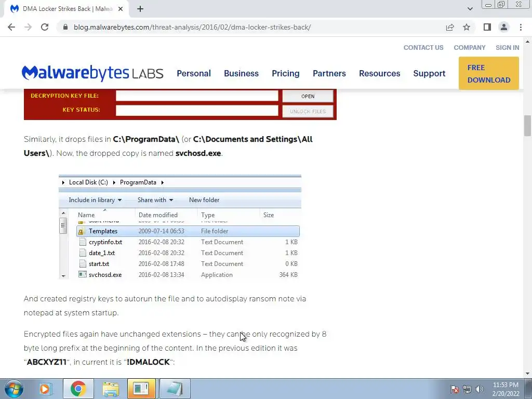Click the padlock site info icon

[65, 27]
